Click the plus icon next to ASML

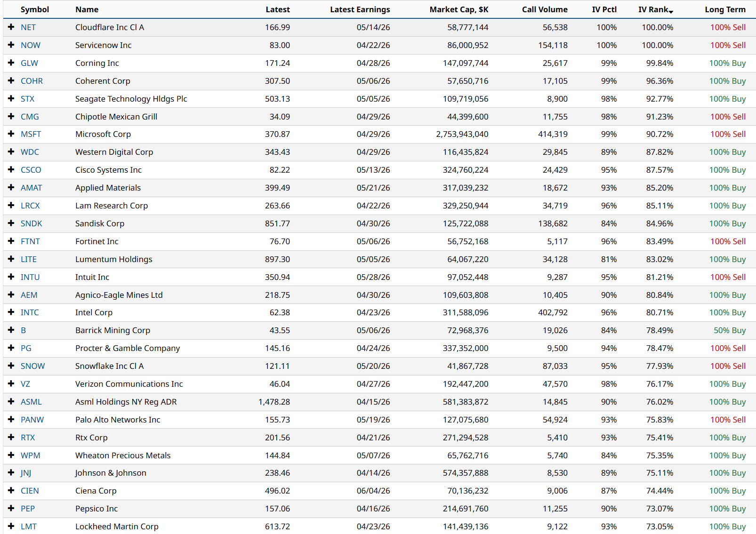11,402
